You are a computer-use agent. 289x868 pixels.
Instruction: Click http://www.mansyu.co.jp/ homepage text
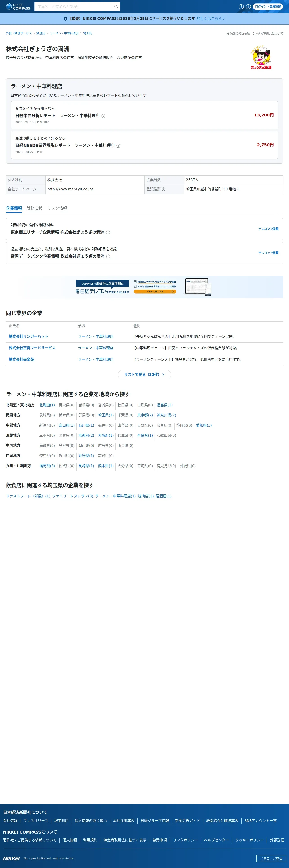(x=70, y=189)
